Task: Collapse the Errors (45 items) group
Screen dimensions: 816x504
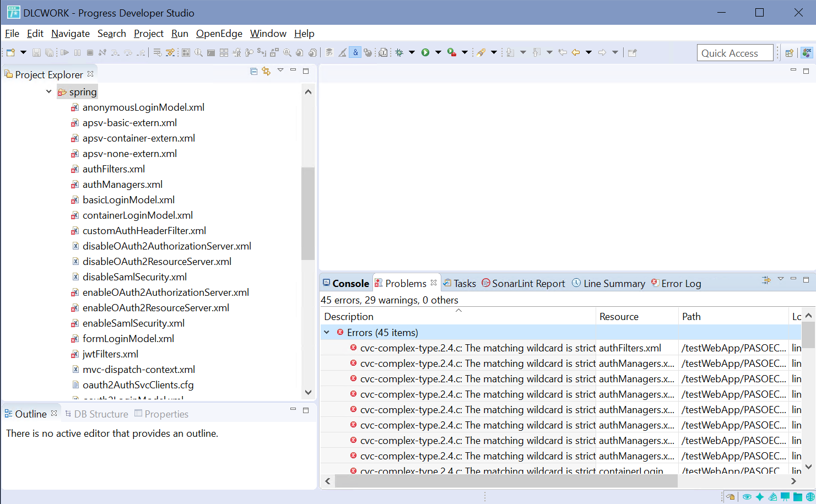Action: [x=327, y=333]
